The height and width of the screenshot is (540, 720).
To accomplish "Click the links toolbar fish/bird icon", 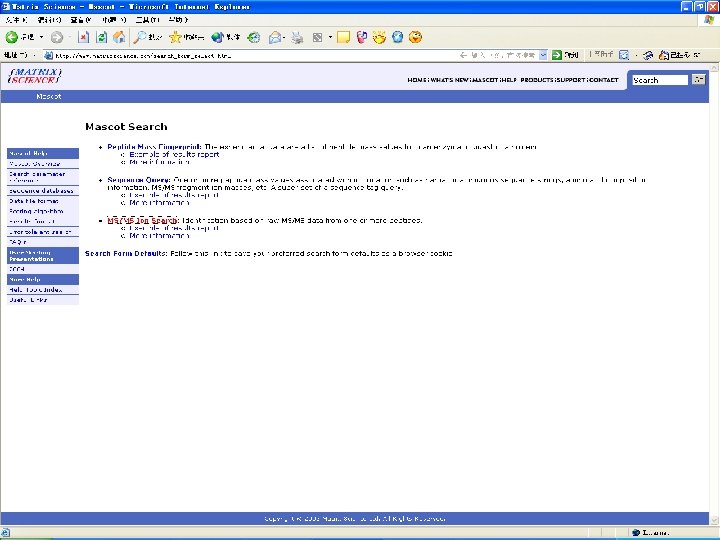I will point(648,55).
